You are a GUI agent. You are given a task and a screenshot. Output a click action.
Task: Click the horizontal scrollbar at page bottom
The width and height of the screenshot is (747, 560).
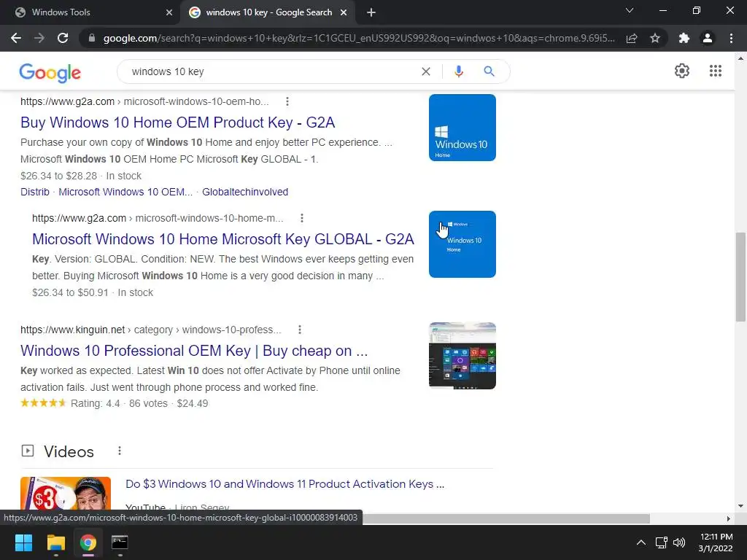click(x=506, y=518)
